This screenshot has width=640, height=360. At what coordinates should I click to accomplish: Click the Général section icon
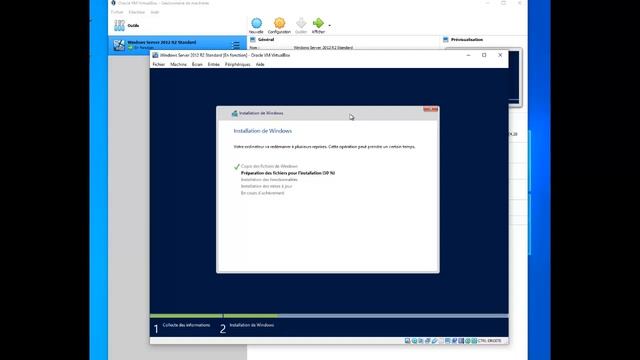253,40
